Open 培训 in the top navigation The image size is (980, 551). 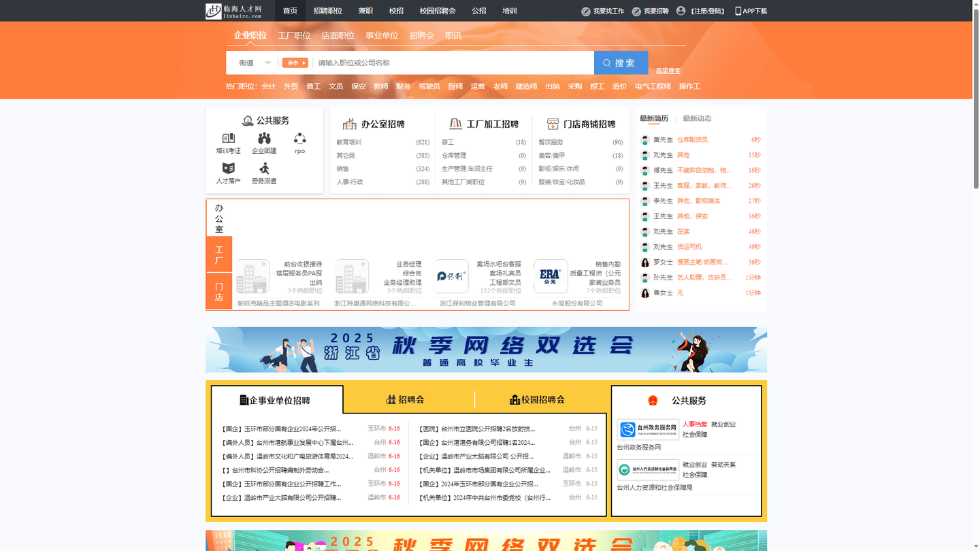click(x=510, y=11)
